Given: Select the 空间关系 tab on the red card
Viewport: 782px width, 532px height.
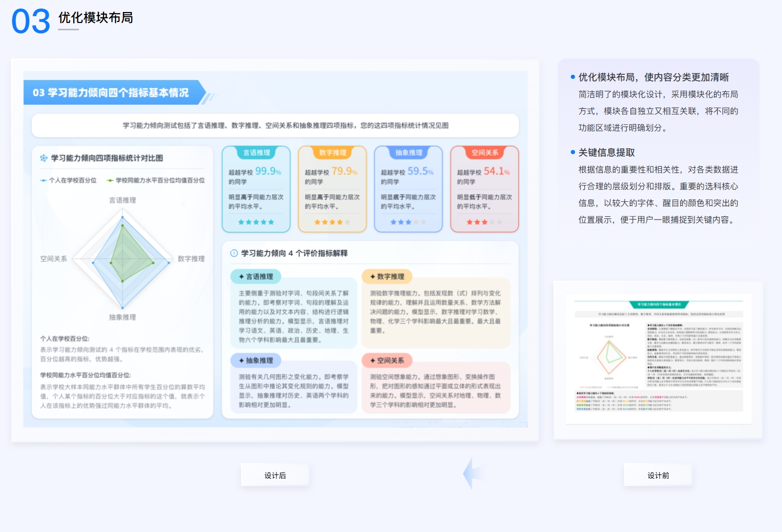Looking at the screenshot, I should (485, 153).
